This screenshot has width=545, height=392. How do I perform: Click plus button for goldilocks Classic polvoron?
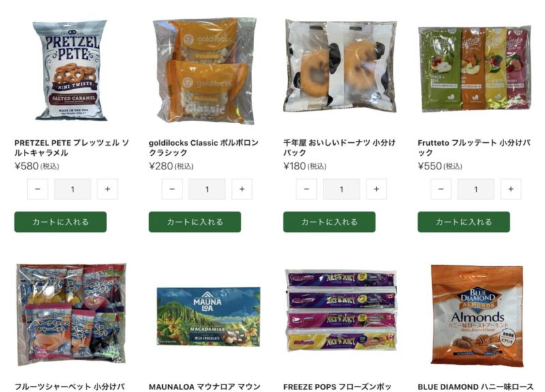click(242, 189)
